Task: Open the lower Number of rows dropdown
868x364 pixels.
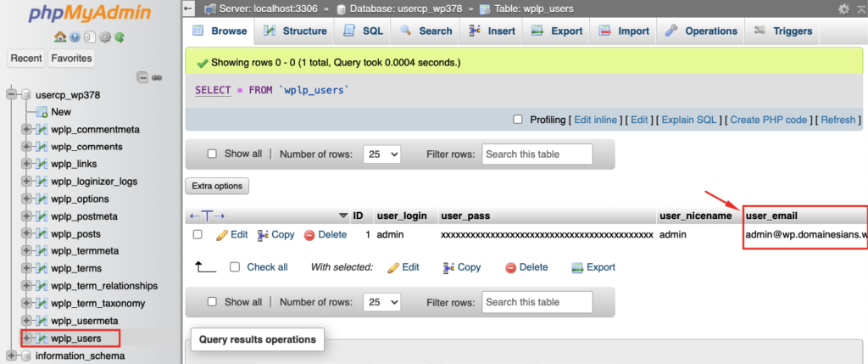Action: click(x=382, y=303)
